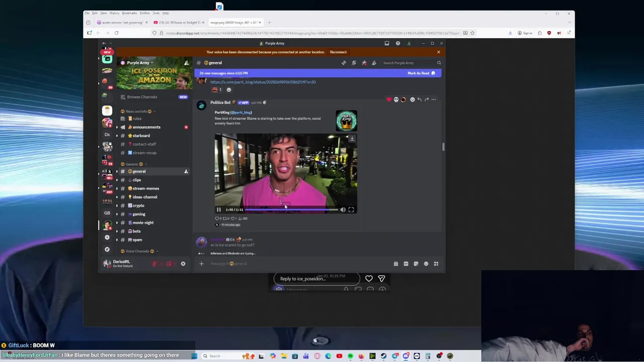Open microphone input options arrow
Screen dimensions: 644x362
[161, 263]
